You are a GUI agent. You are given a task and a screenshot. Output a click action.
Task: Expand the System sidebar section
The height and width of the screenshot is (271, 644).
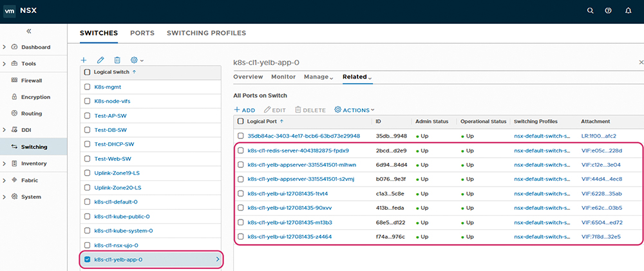tap(4, 197)
